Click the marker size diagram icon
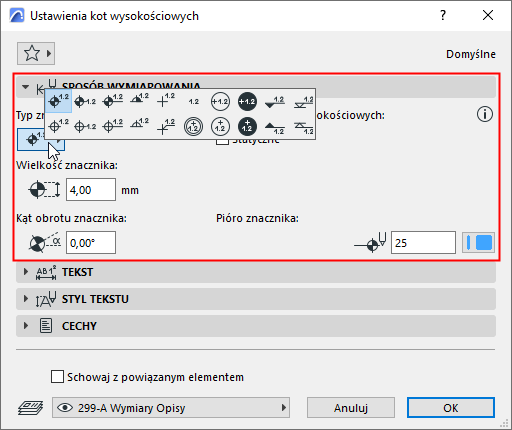The width and height of the screenshot is (512, 430). click(44, 190)
